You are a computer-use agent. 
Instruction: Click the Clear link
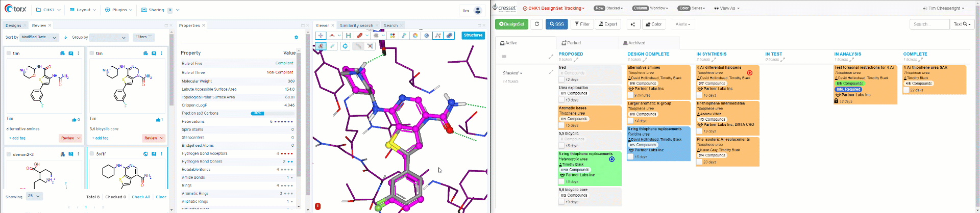coord(161,197)
